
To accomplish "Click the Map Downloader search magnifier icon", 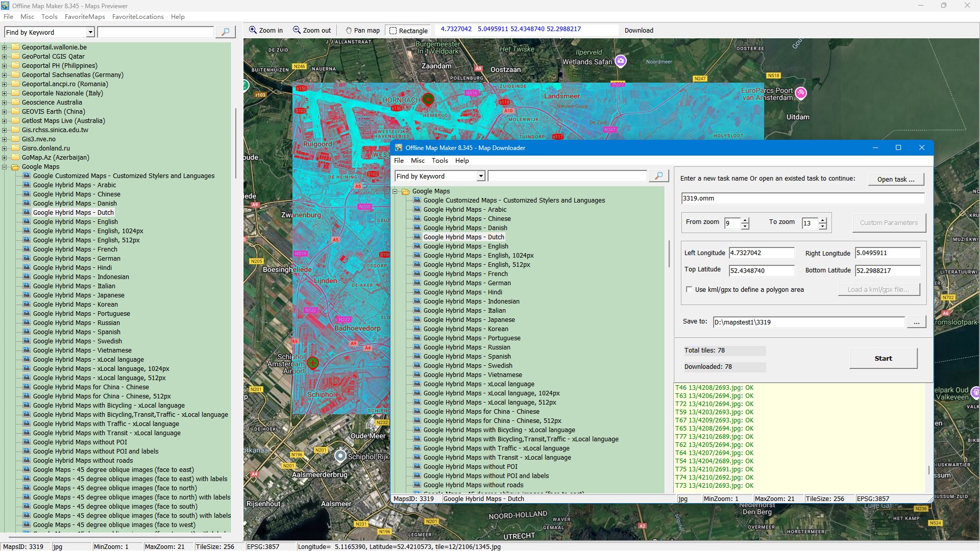I will [659, 176].
